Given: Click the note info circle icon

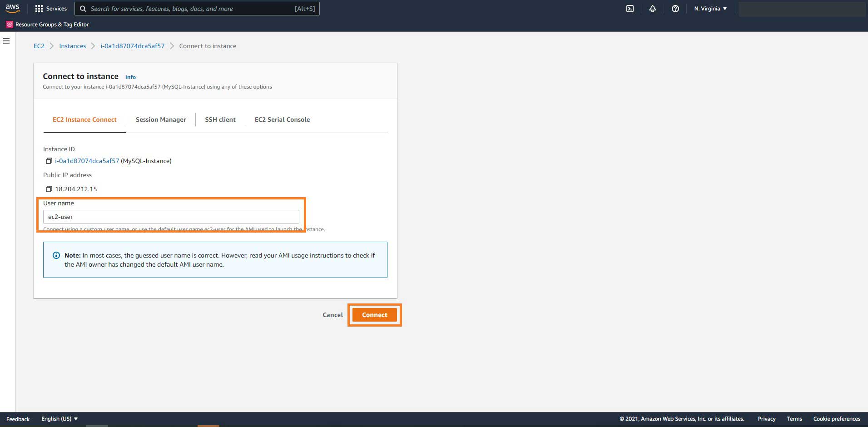Looking at the screenshot, I should [x=56, y=255].
